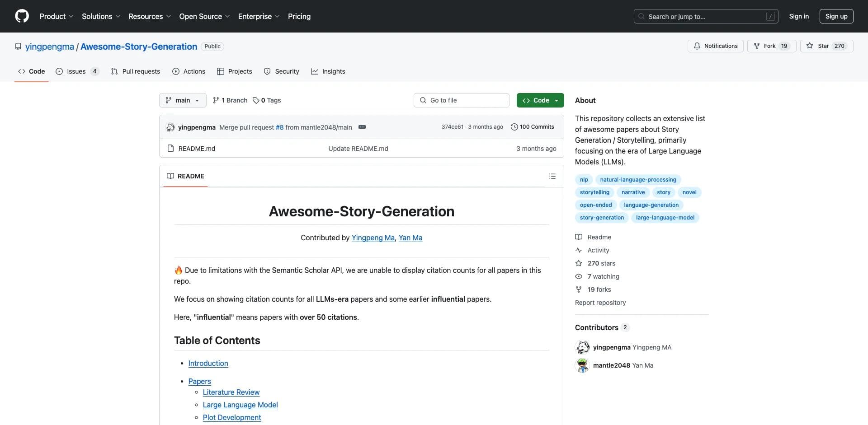The width and height of the screenshot is (868, 425).
Task: Open Yan Ma link in README
Action: click(410, 238)
